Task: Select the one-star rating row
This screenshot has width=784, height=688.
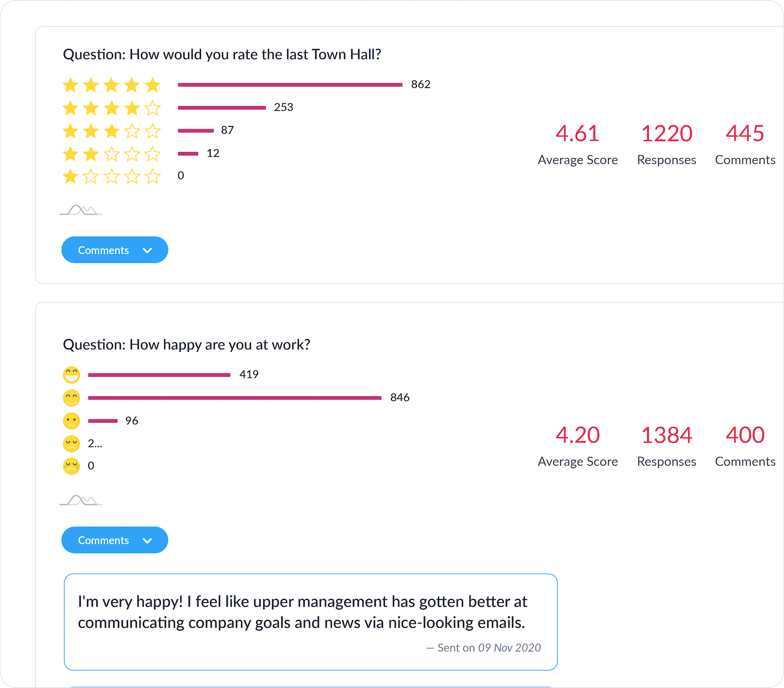Action: (x=112, y=176)
